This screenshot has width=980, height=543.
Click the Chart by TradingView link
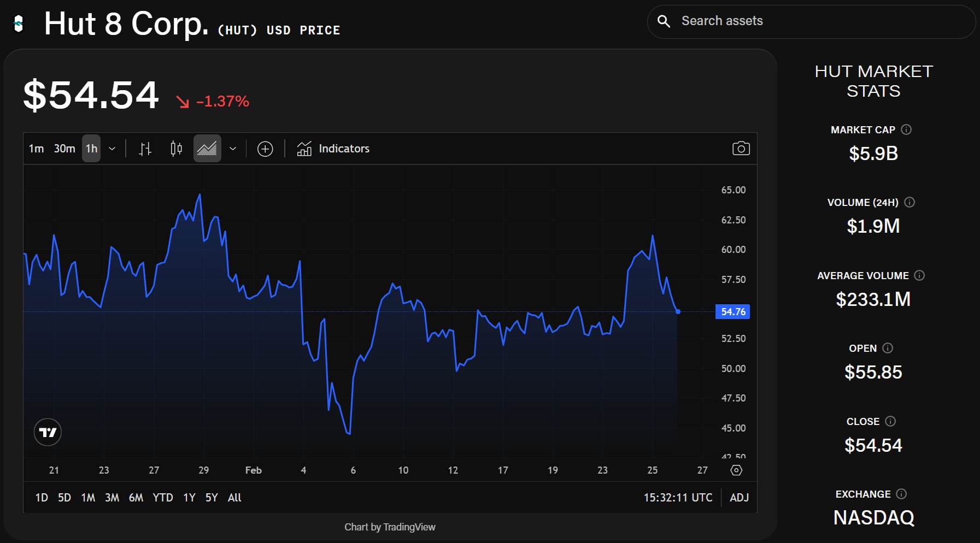coord(390,527)
